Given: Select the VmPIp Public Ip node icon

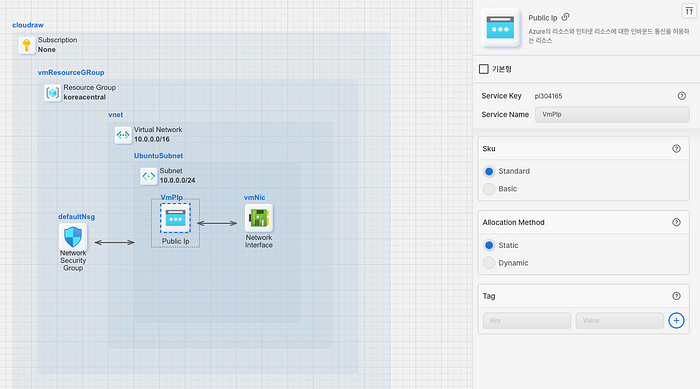Looking at the screenshot, I should point(175,218).
